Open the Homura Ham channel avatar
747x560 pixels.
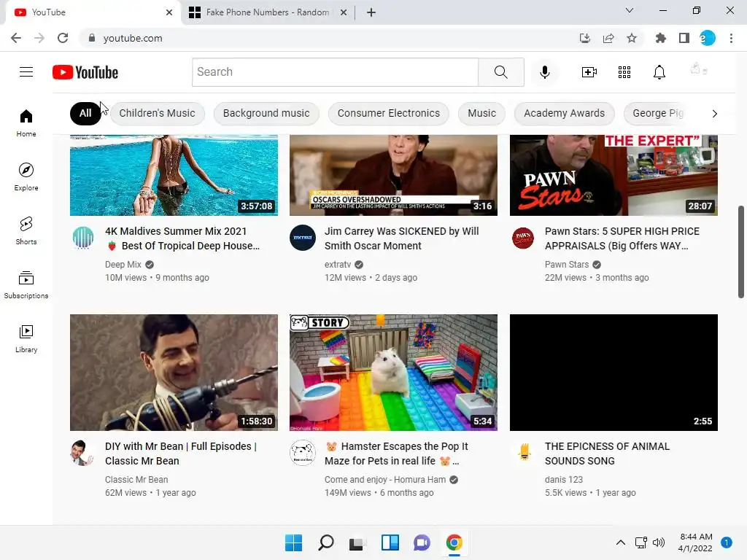tap(303, 453)
